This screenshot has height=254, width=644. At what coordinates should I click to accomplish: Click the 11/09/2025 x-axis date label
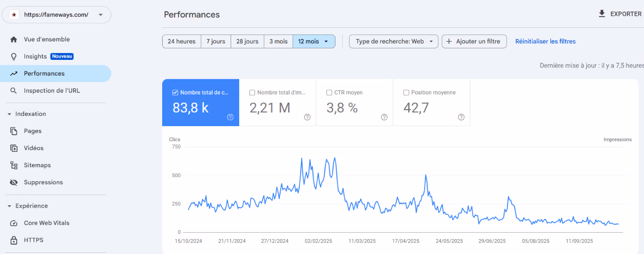pos(579,241)
